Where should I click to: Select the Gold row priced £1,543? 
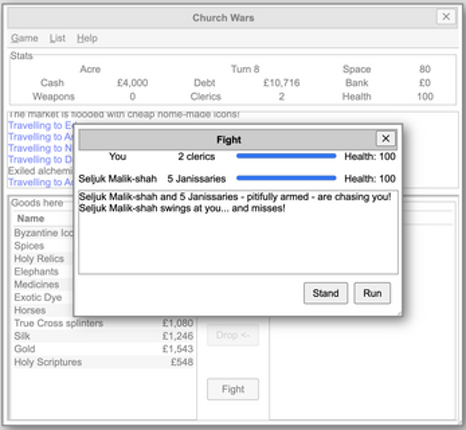(x=103, y=349)
